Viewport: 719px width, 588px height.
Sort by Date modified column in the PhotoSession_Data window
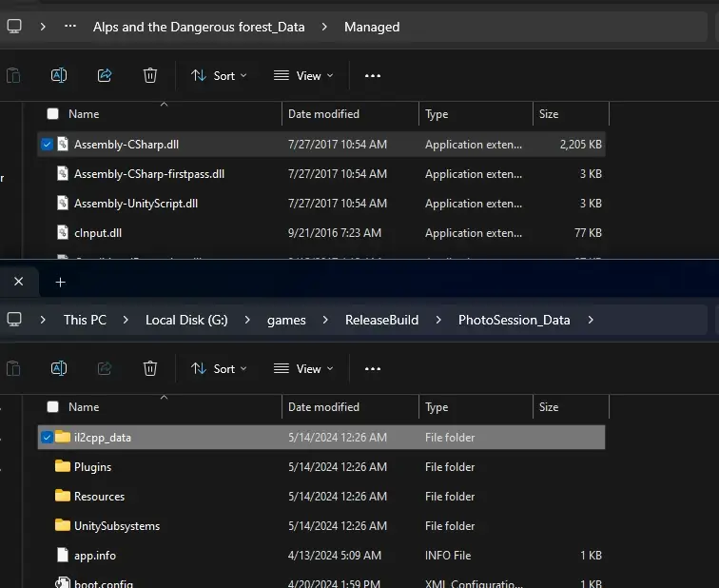pos(323,407)
